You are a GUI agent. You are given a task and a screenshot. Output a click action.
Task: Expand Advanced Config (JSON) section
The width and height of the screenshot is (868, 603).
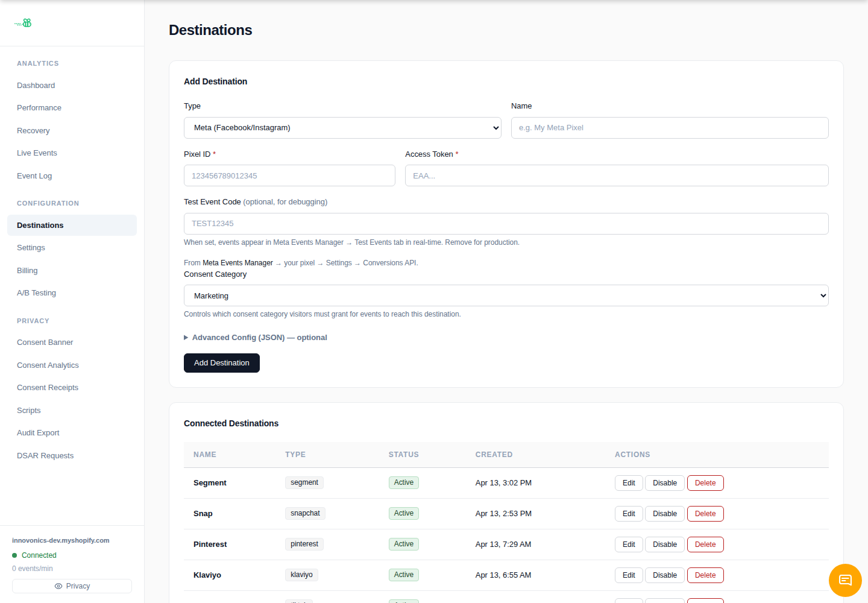tap(256, 338)
